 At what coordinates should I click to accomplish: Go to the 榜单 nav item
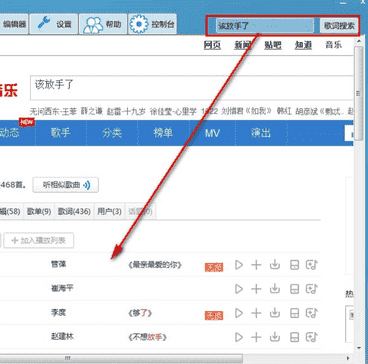(163, 133)
